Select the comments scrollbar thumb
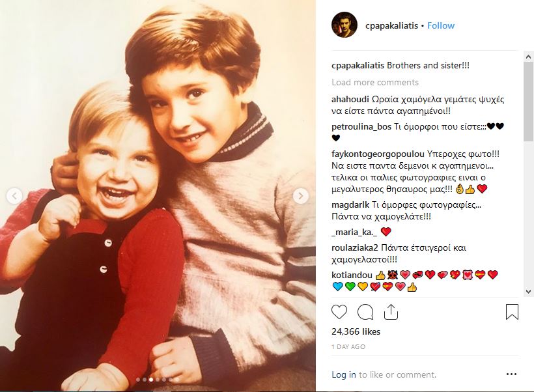The width and height of the screenshot is (534, 392). coord(529,101)
